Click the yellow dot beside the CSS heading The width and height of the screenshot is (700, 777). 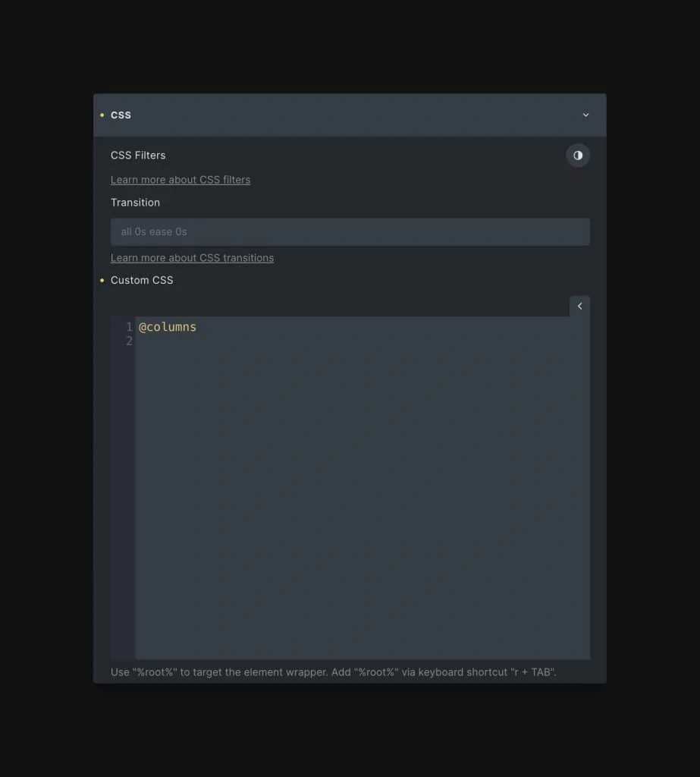(102, 115)
